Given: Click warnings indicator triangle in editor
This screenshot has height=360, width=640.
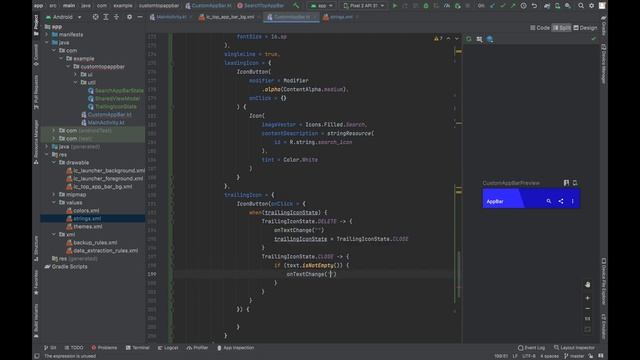Looking at the screenshot, I should pyautogui.click(x=438, y=38).
